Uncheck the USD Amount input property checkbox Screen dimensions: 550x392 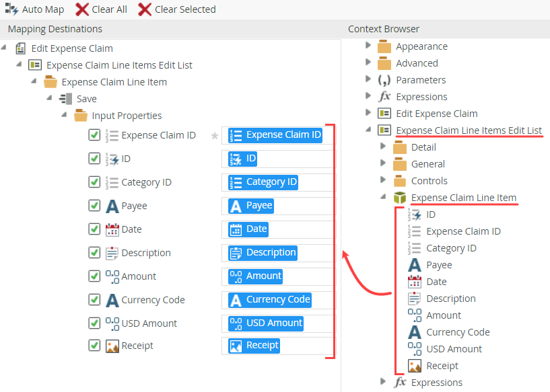point(94,323)
